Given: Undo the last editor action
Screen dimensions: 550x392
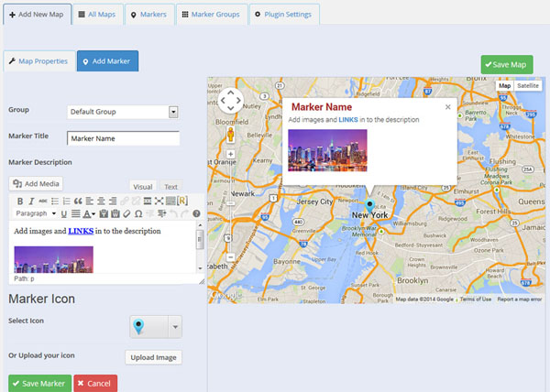Looking at the screenshot, I should tap(173, 213).
